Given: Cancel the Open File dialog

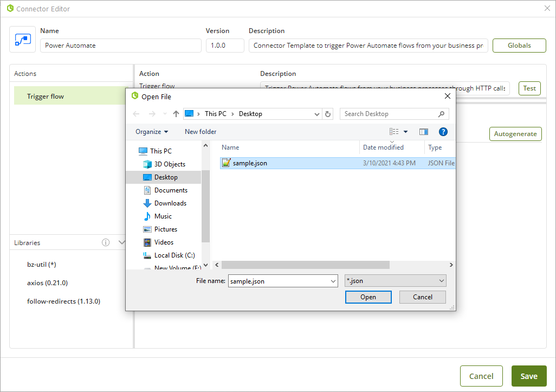Looking at the screenshot, I should point(422,297).
